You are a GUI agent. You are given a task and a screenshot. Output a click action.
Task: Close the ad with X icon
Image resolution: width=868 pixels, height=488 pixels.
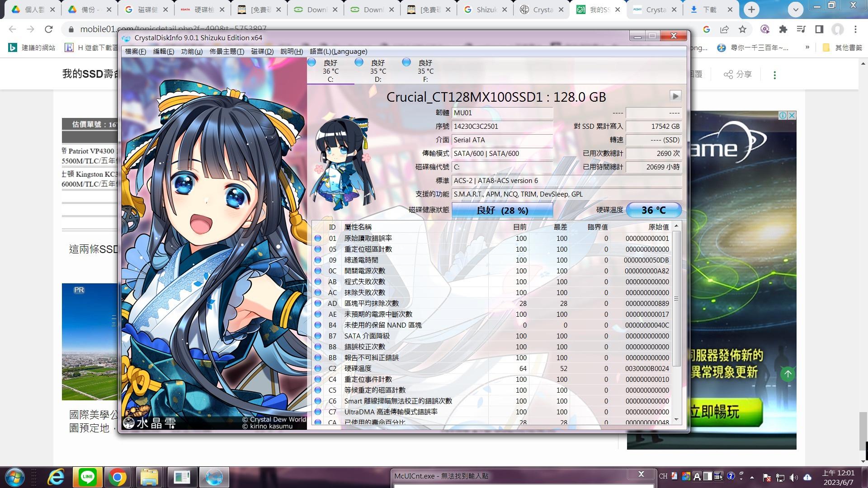coord(792,116)
